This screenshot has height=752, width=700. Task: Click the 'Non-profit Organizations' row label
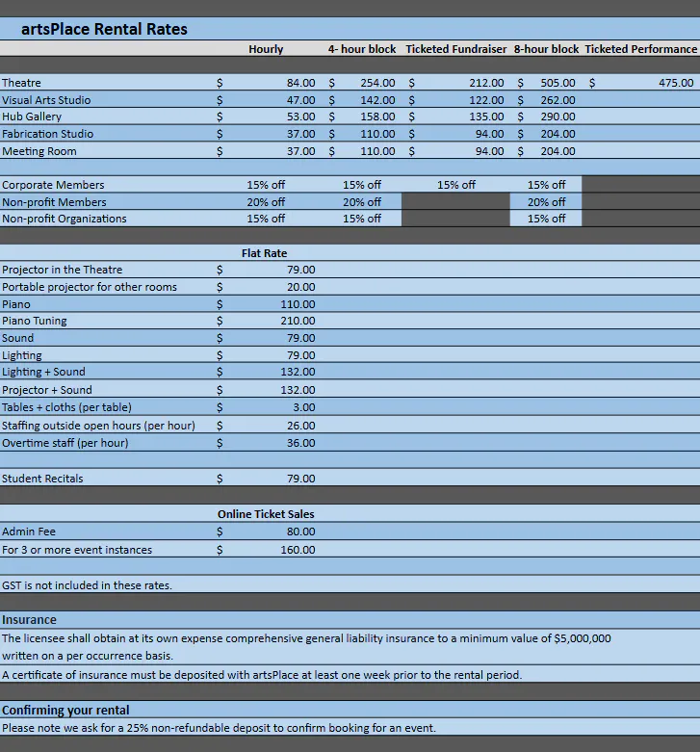[x=65, y=219]
